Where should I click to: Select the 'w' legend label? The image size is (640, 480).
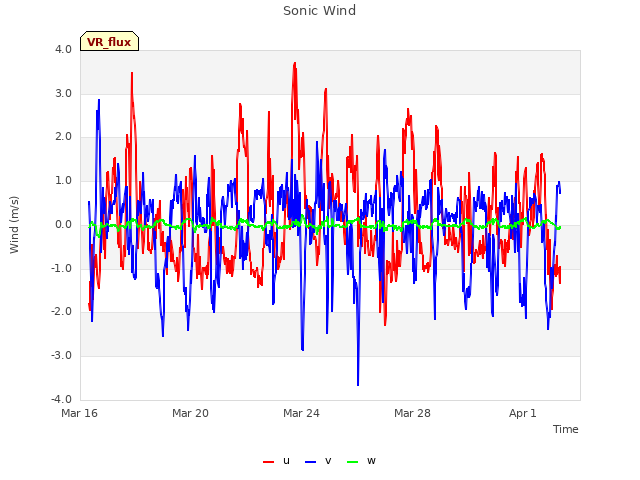click(371, 461)
